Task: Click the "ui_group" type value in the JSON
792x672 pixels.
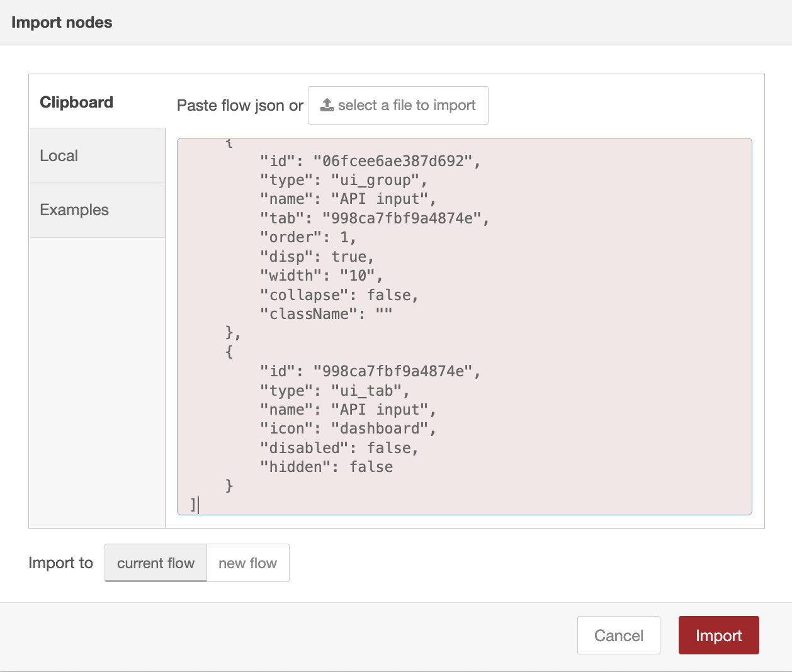Action: (x=375, y=181)
